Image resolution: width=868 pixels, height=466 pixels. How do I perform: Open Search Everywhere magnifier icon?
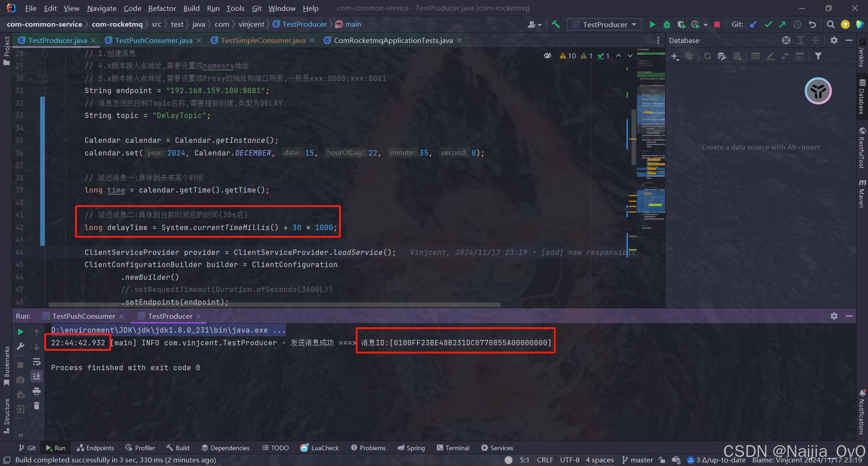coord(831,24)
